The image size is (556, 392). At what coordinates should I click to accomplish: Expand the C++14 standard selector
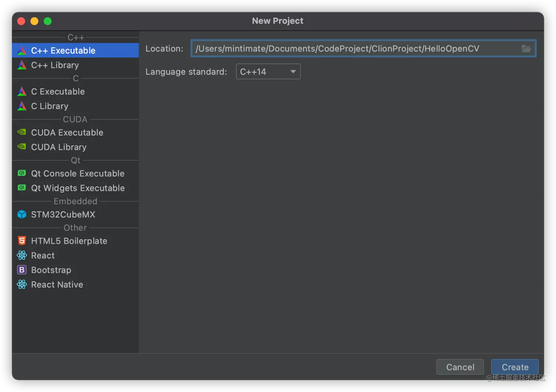pyautogui.click(x=293, y=71)
